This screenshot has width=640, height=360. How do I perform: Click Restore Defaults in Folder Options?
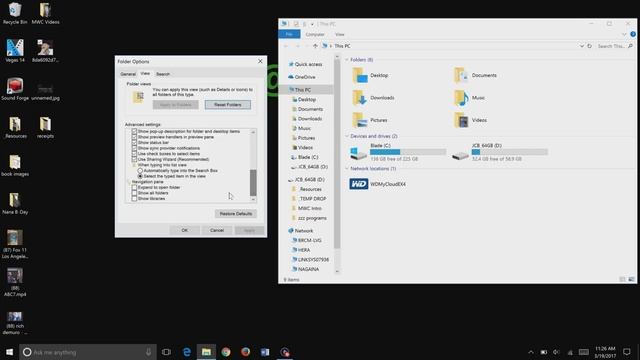coord(236,214)
